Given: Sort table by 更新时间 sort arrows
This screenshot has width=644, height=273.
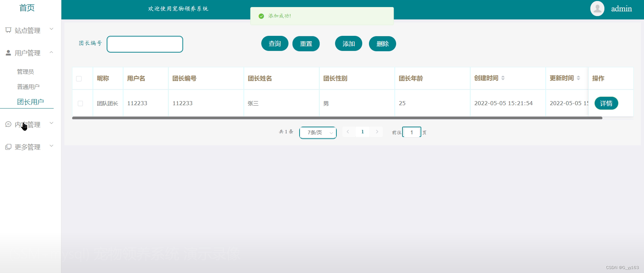Looking at the screenshot, I should 578,78.
